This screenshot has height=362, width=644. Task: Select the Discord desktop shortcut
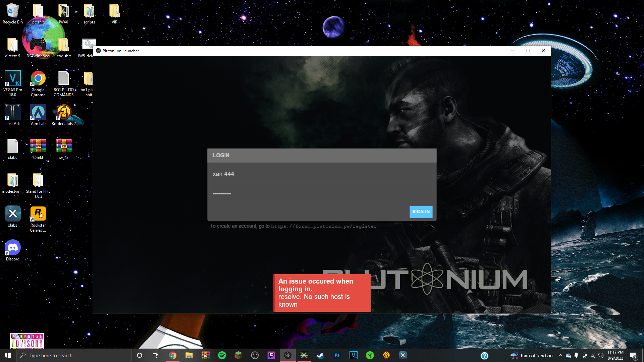point(13,251)
